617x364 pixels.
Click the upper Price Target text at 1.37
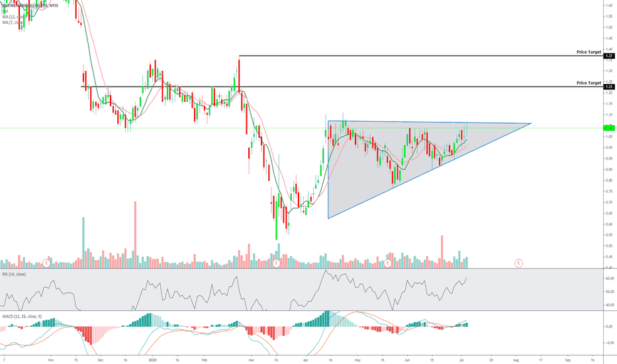click(x=589, y=52)
